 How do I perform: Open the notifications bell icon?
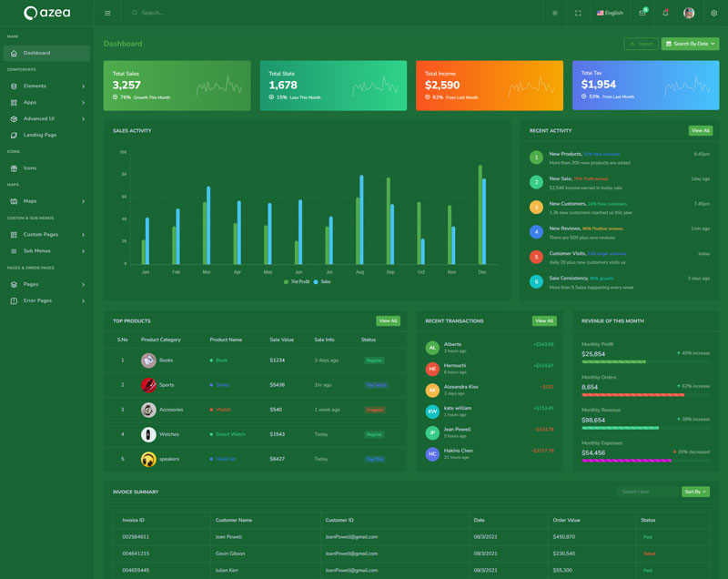coord(665,13)
